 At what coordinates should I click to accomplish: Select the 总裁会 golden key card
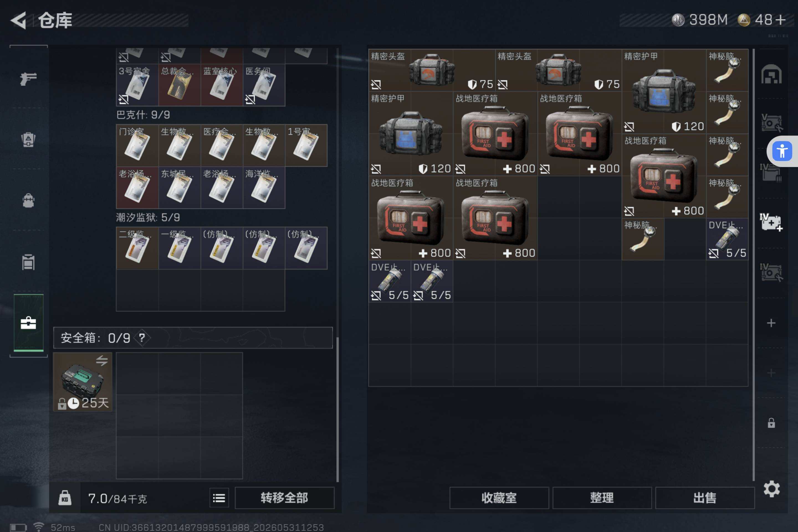pyautogui.click(x=180, y=85)
